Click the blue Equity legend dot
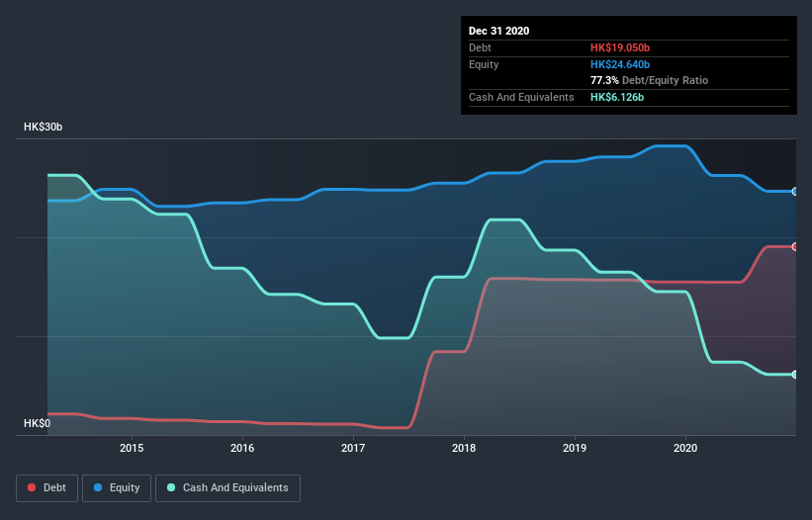Screen dimensions: 812x520 [98, 487]
